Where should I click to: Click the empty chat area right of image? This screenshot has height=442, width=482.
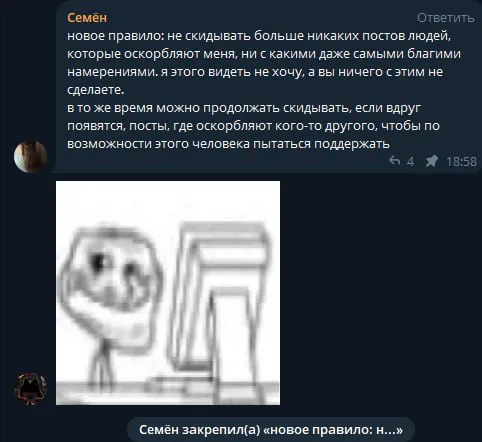(380, 293)
